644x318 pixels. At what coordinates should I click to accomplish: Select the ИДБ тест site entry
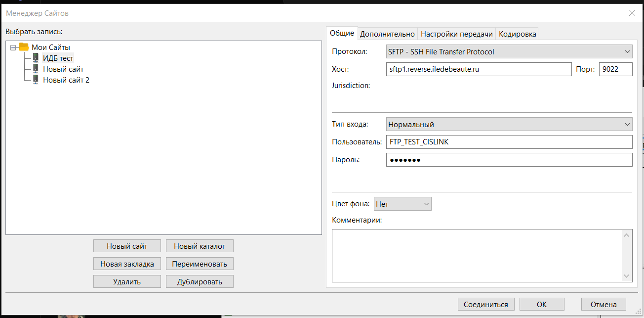pos(58,58)
